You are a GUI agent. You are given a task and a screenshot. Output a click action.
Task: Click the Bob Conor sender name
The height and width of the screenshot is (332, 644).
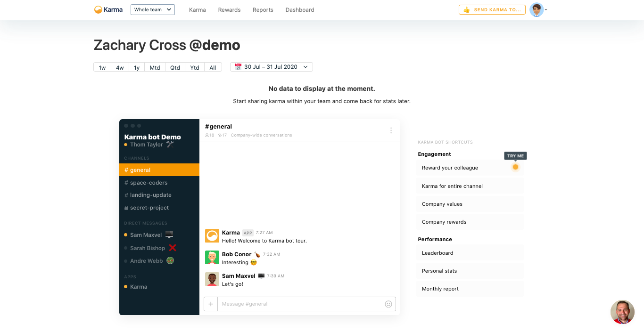pos(237,254)
